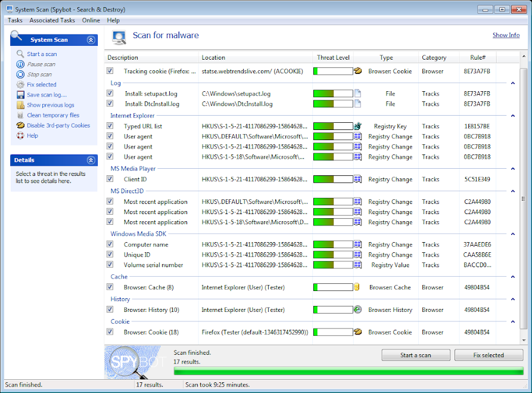
Task: Click the threat level bar for Typed URL list
Action: 333,126
